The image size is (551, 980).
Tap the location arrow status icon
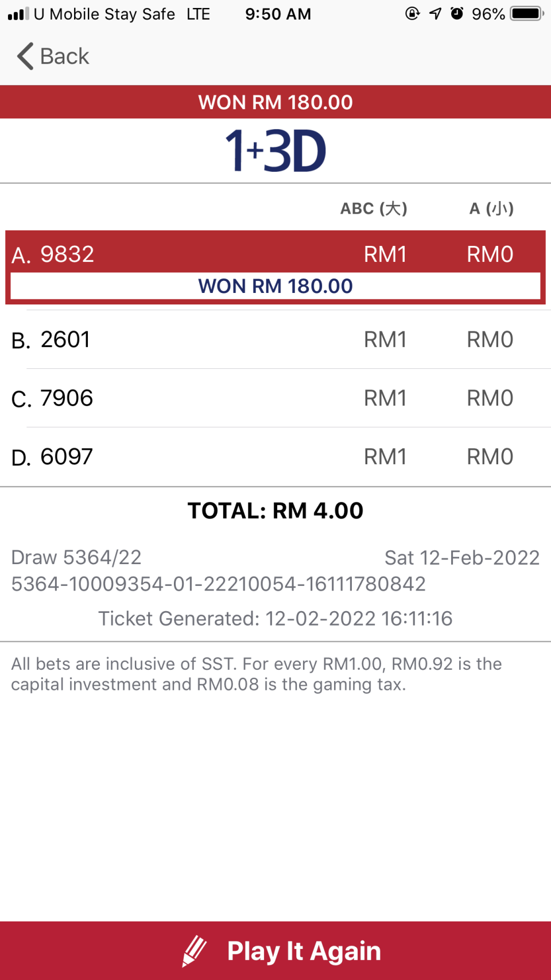point(436,13)
